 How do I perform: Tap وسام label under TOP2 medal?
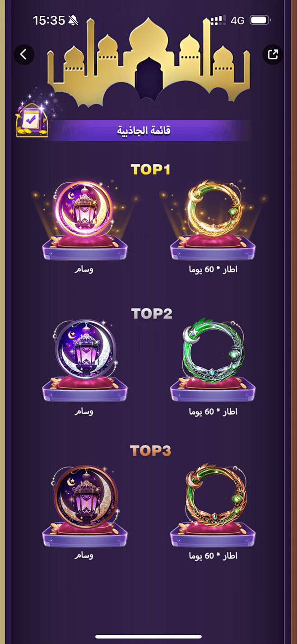point(84,412)
